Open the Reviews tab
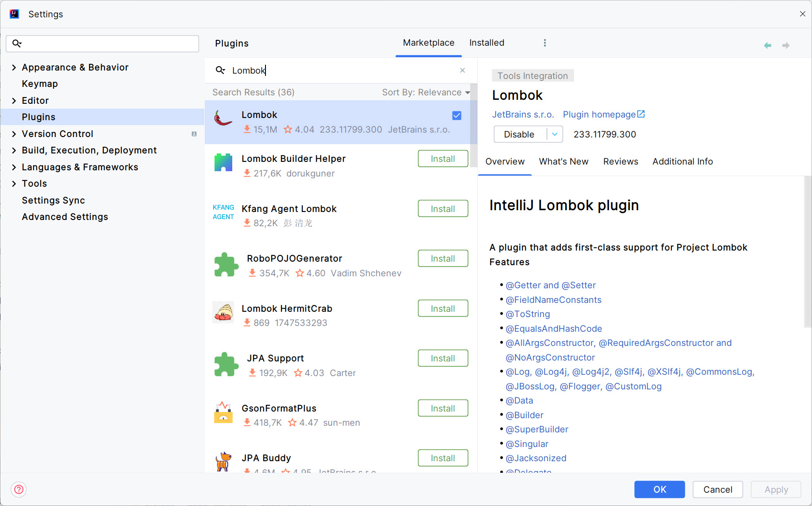 click(621, 161)
